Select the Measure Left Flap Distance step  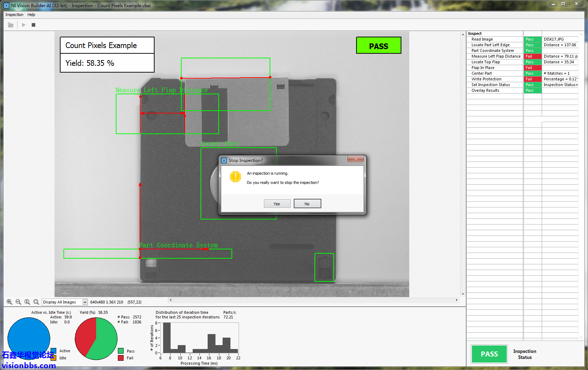(x=495, y=56)
